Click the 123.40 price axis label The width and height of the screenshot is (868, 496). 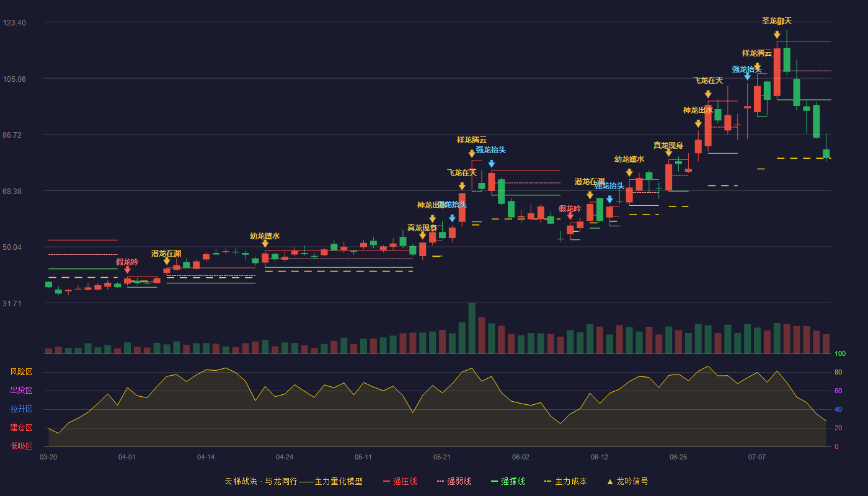[x=14, y=22]
